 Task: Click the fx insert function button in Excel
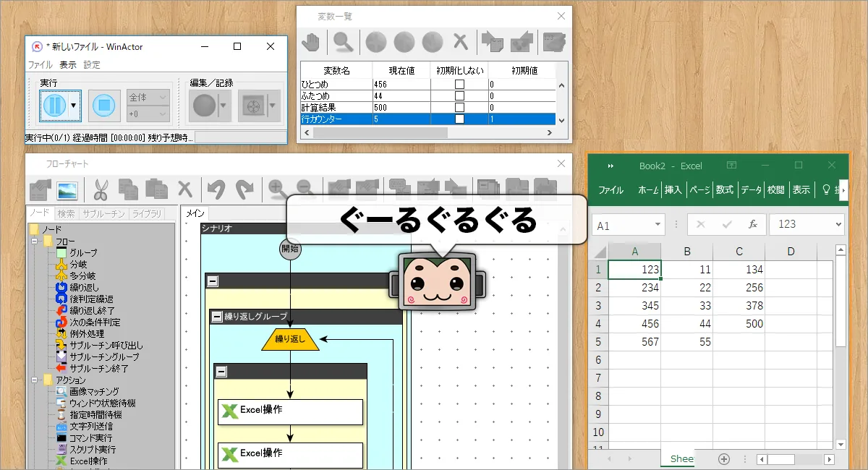(752, 225)
